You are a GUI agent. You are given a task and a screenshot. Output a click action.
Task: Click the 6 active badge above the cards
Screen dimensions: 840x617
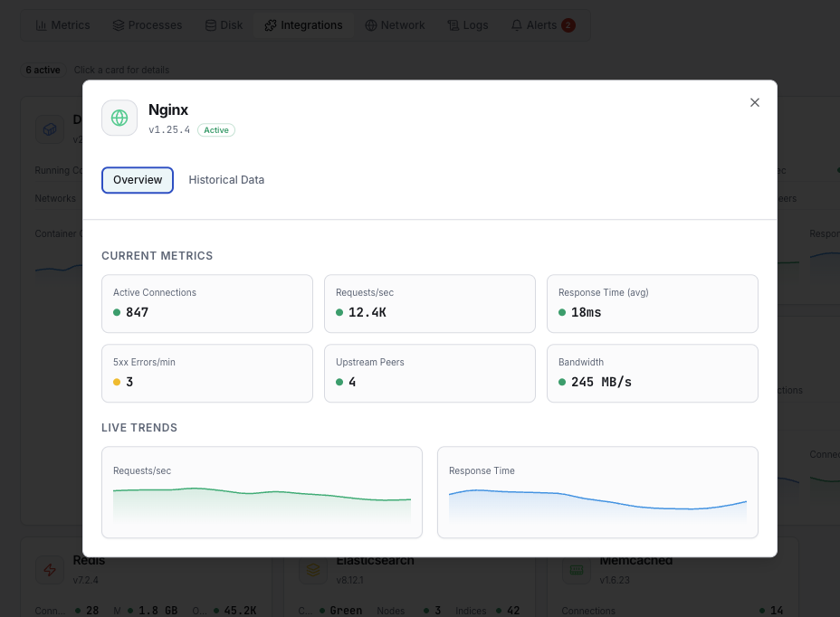click(43, 69)
